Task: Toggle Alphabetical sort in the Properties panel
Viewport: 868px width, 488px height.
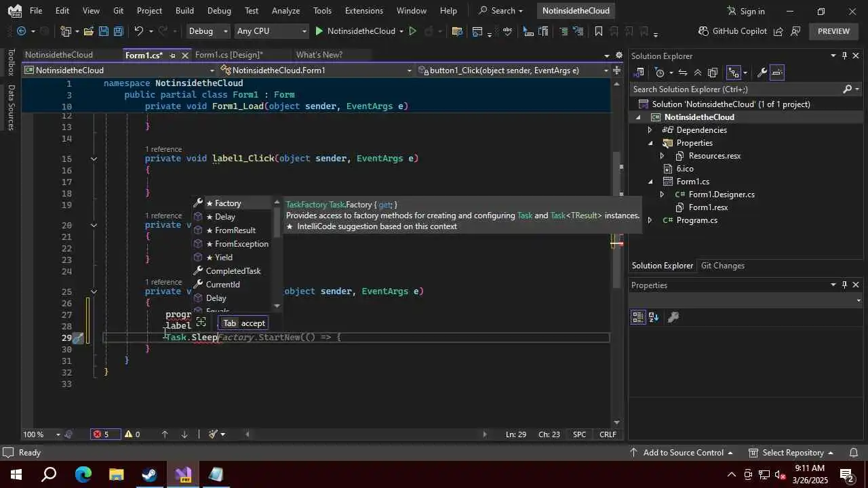Action: (654, 317)
